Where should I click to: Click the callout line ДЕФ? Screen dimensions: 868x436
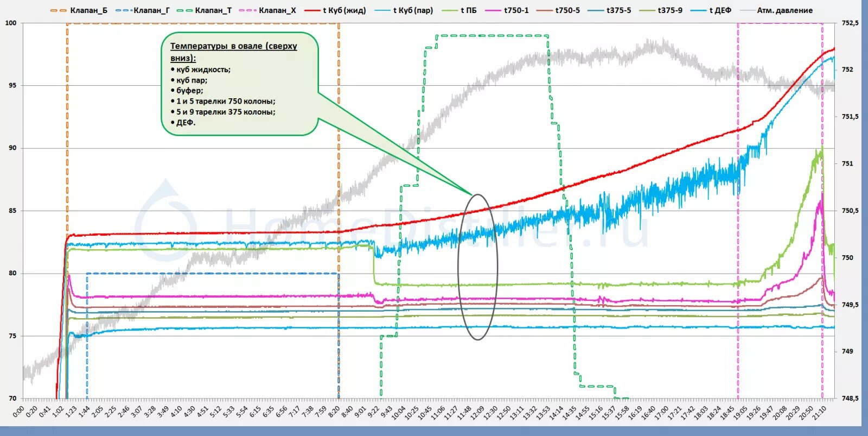pos(183,123)
